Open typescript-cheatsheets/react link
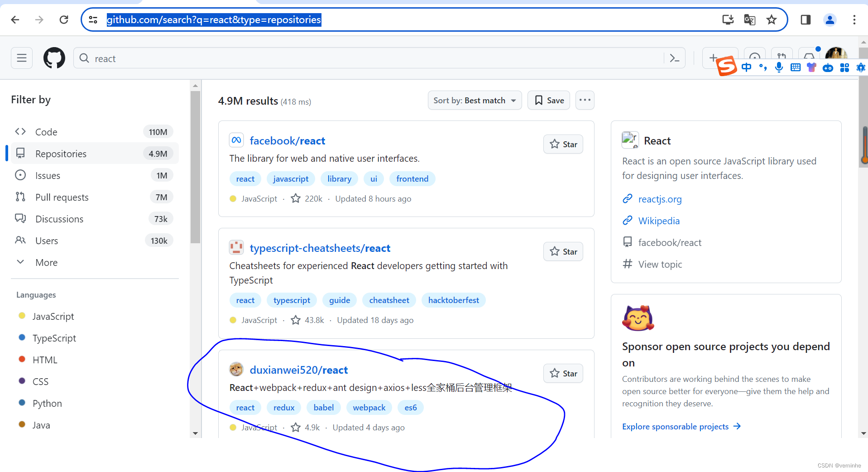Viewport: 868px width, 472px height. click(320, 248)
